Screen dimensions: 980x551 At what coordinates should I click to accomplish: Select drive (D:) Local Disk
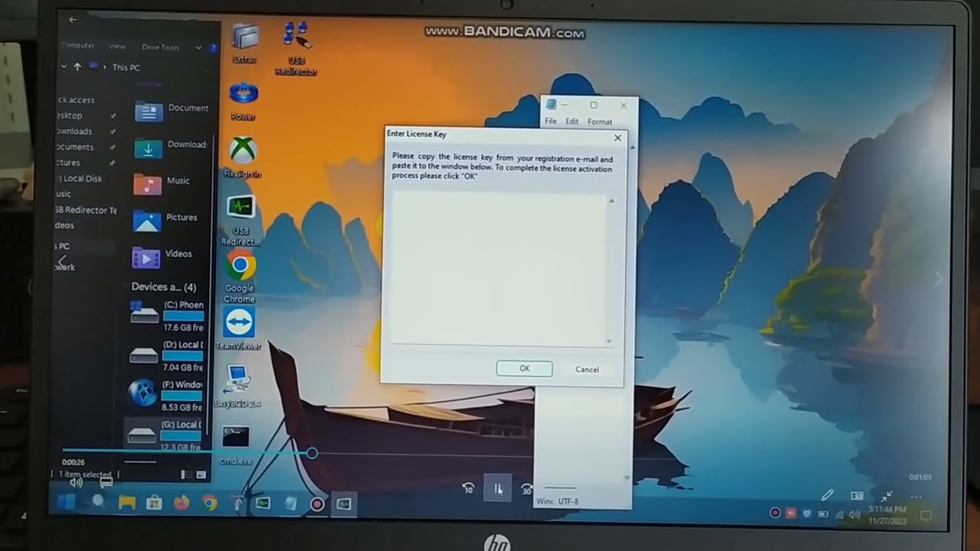pos(166,355)
